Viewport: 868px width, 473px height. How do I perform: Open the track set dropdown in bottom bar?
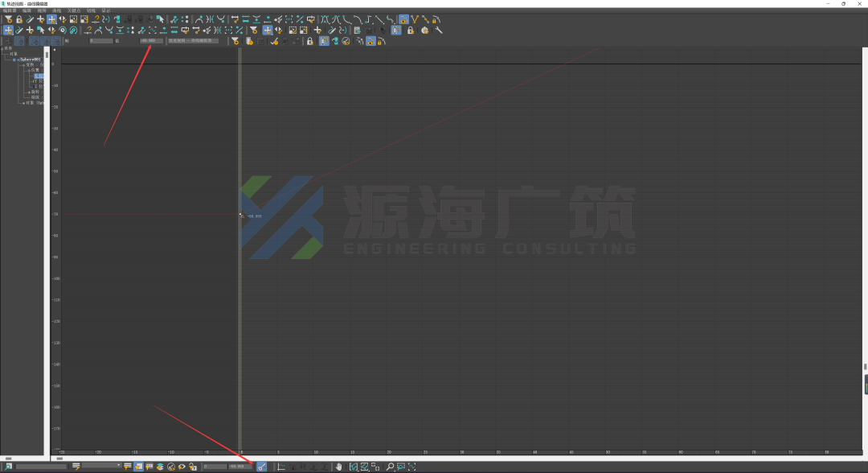pyautogui.click(x=101, y=467)
